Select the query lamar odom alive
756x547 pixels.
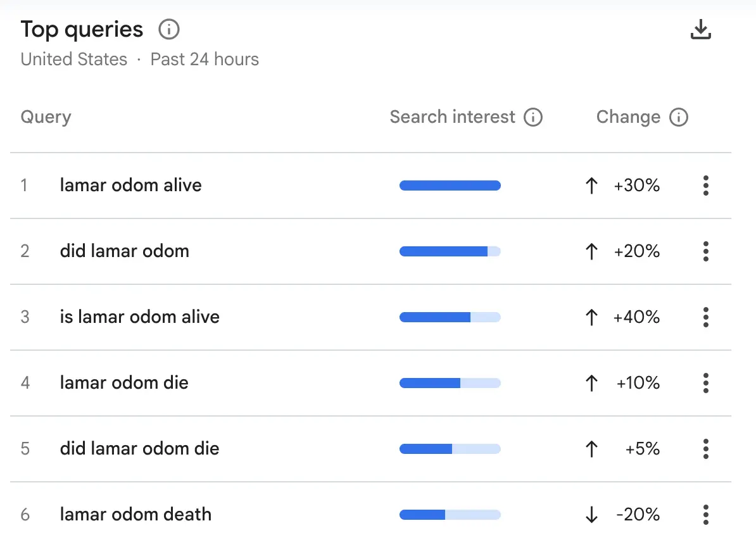click(x=130, y=185)
